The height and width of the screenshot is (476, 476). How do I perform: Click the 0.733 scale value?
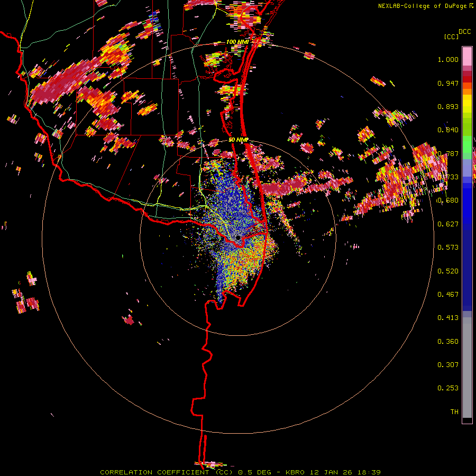click(448, 177)
